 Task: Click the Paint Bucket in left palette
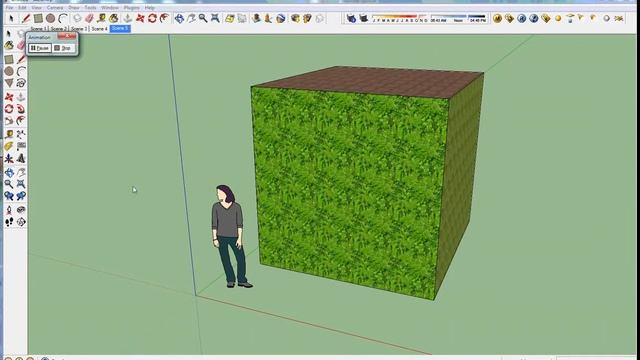(x=9, y=45)
